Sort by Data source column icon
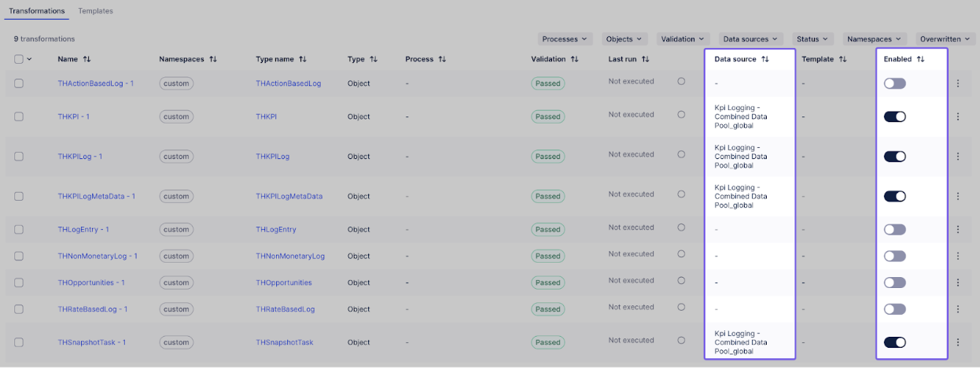This screenshot has height=373, width=980. 764,59
